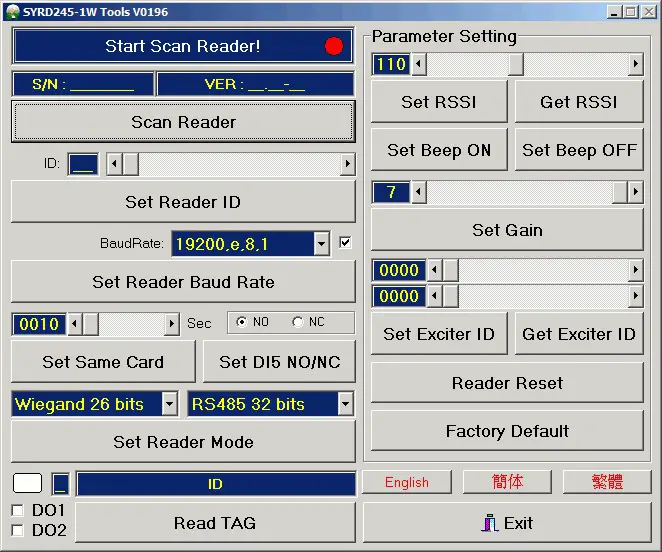The image size is (662, 552).
Task: Click the left arrow of reader ID slider
Action: click(x=114, y=164)
